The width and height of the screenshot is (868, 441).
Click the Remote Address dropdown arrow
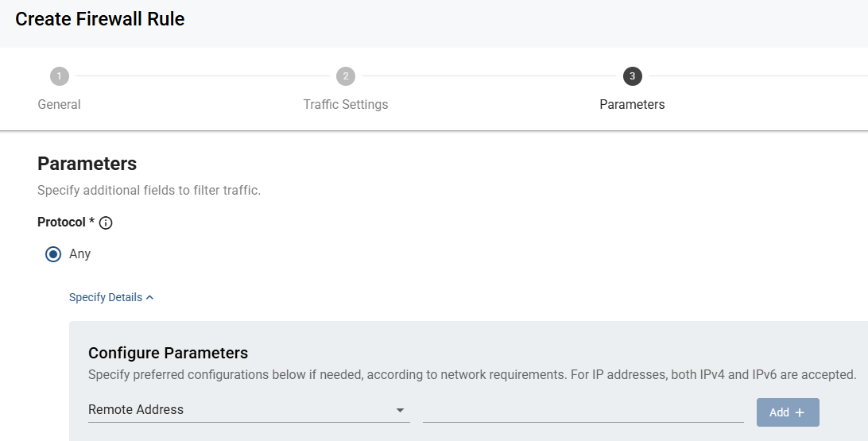point(400,411)
